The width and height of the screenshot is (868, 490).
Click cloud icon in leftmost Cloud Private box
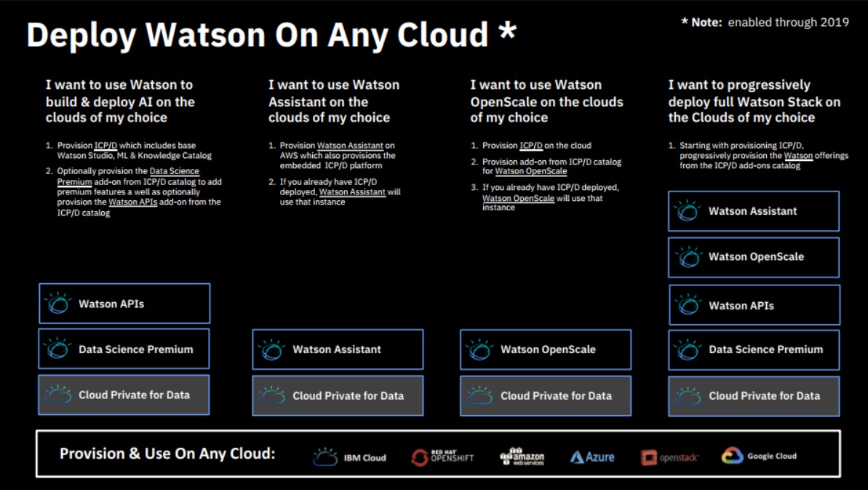click(57, 395)
